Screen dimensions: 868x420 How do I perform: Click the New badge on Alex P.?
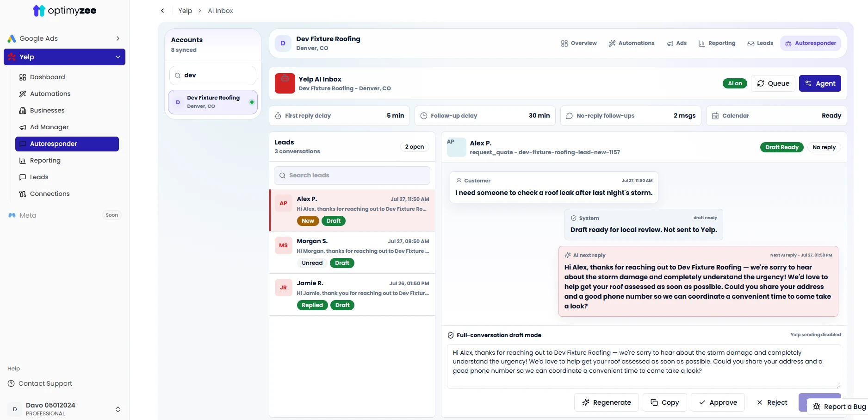pos(308,221)
